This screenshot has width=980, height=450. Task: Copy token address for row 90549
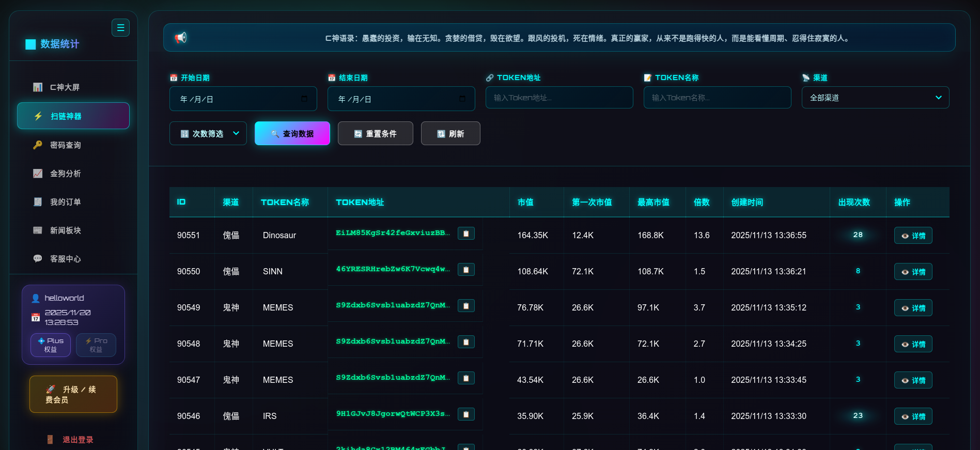click(x=466, y=306)
